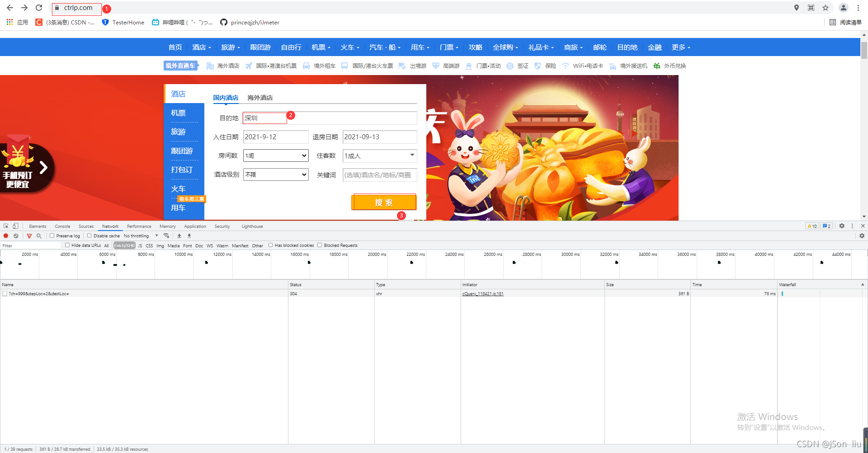This screenshot has height=453, width=868.
Task: Click the 外币兑换 currency icon
Action: (657, 66)
